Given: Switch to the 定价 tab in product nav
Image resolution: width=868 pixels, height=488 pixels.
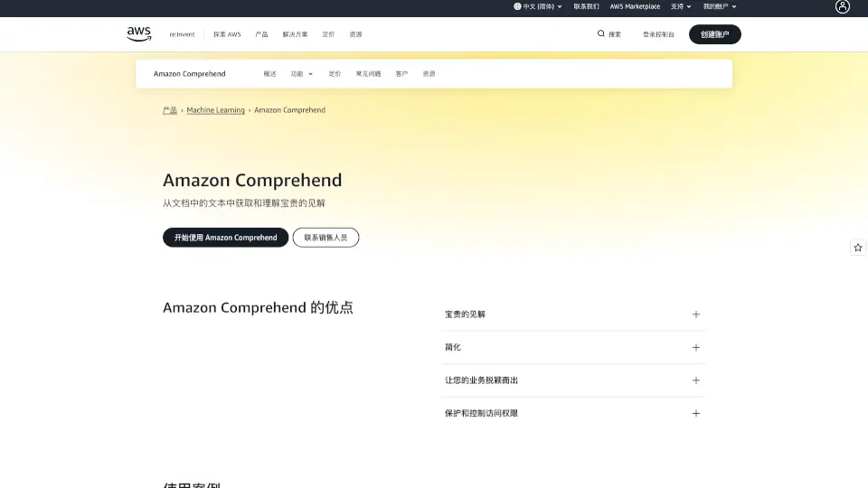Looking at the screenshot, I should point(335,73).
